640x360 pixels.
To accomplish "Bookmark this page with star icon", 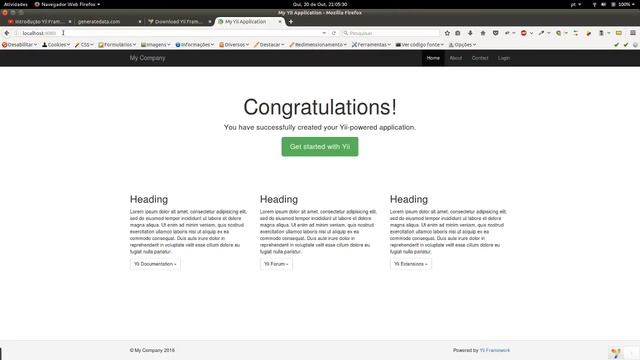I will (447, 33).
